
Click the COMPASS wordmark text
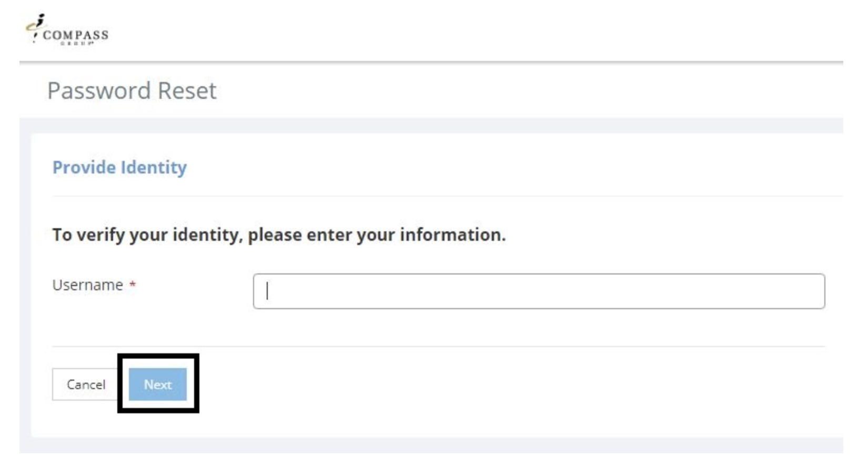(76, 35)
